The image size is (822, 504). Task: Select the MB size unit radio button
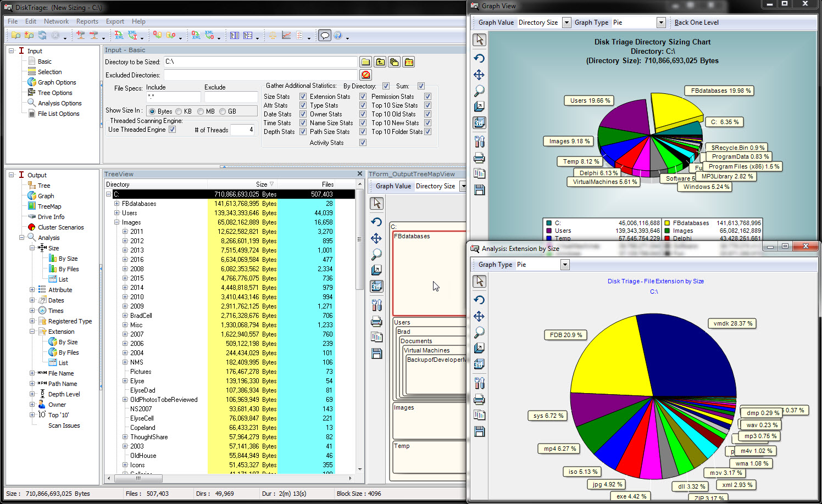(x=201, y=111)
